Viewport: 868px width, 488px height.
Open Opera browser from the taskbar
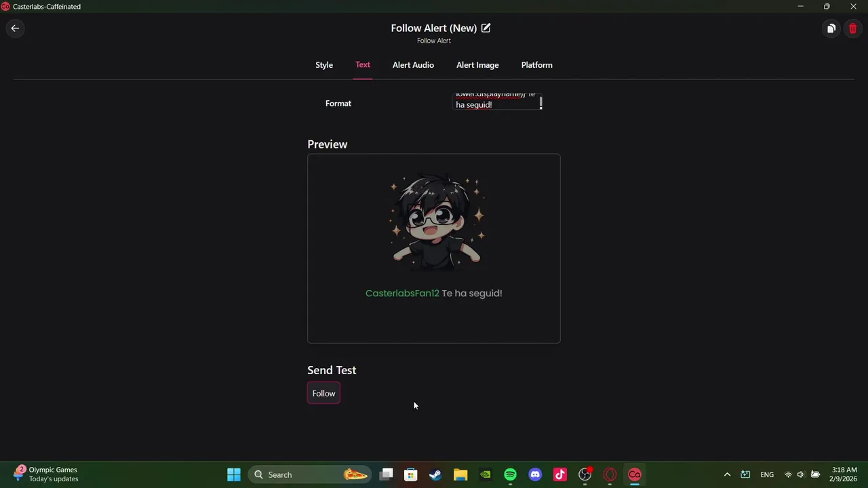pos(610,474)
